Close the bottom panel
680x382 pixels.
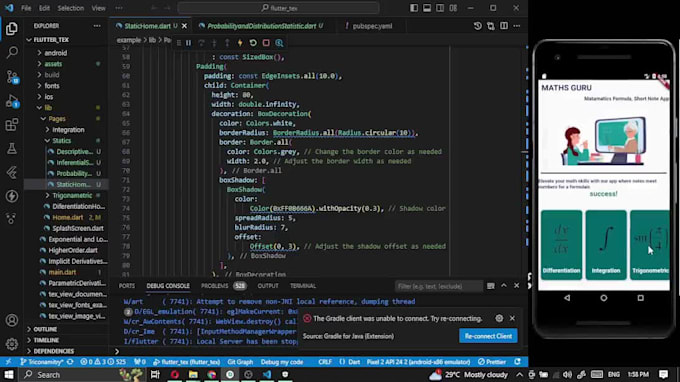point(517,286)
